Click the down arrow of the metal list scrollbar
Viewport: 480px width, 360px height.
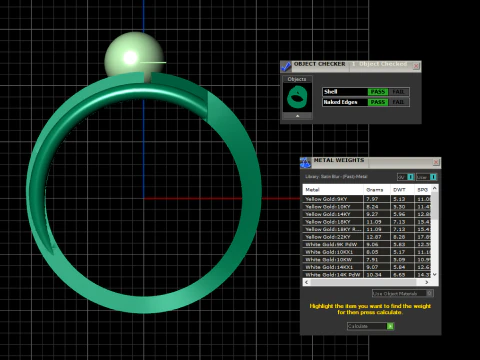[435, 274]
